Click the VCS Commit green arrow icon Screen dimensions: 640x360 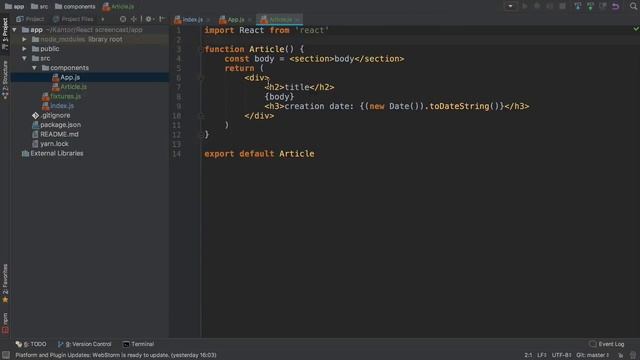click(590, 6)
